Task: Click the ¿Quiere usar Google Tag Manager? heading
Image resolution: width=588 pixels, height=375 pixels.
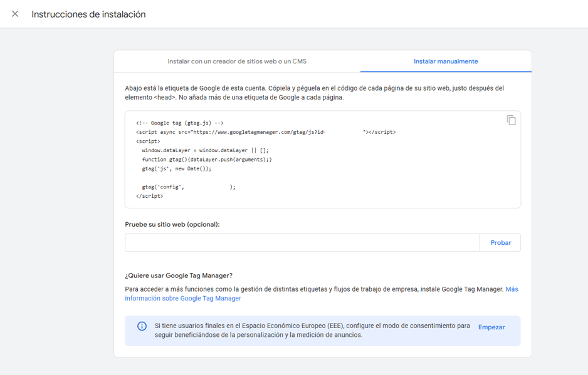Action: pyautogui.click(x=179, y=275)
